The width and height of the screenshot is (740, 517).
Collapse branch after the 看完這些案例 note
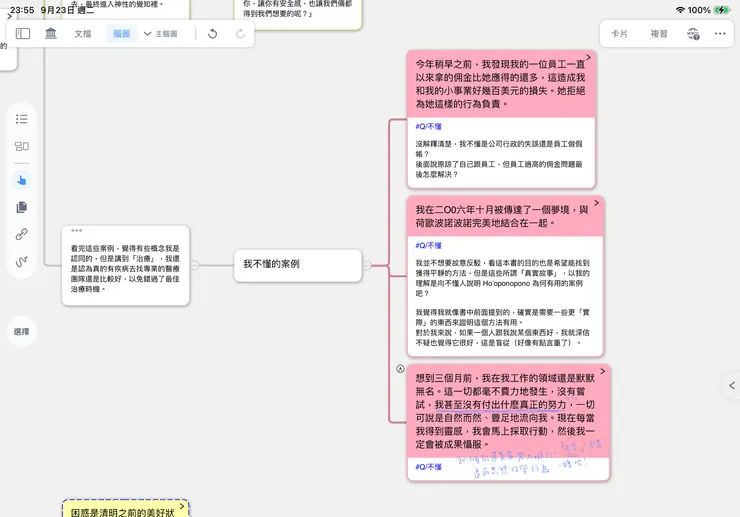pos(195,265)
